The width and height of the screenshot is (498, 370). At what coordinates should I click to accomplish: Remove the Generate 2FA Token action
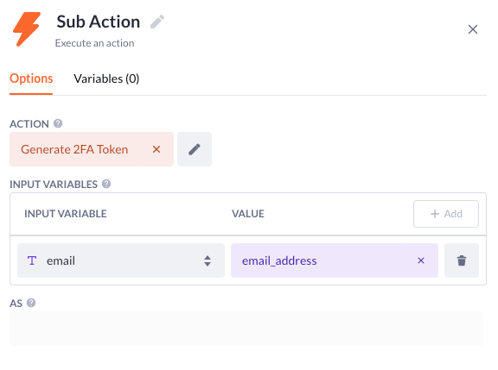coord(156,149)
